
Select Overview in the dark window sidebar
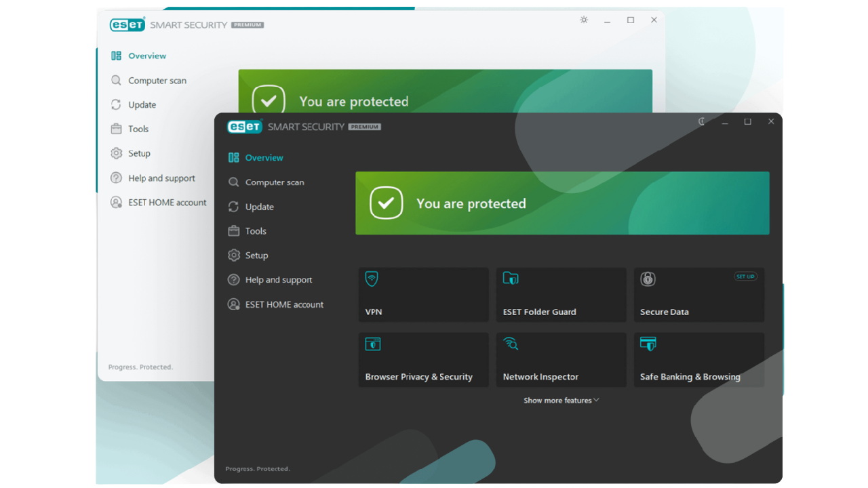[x=264, y=158]
